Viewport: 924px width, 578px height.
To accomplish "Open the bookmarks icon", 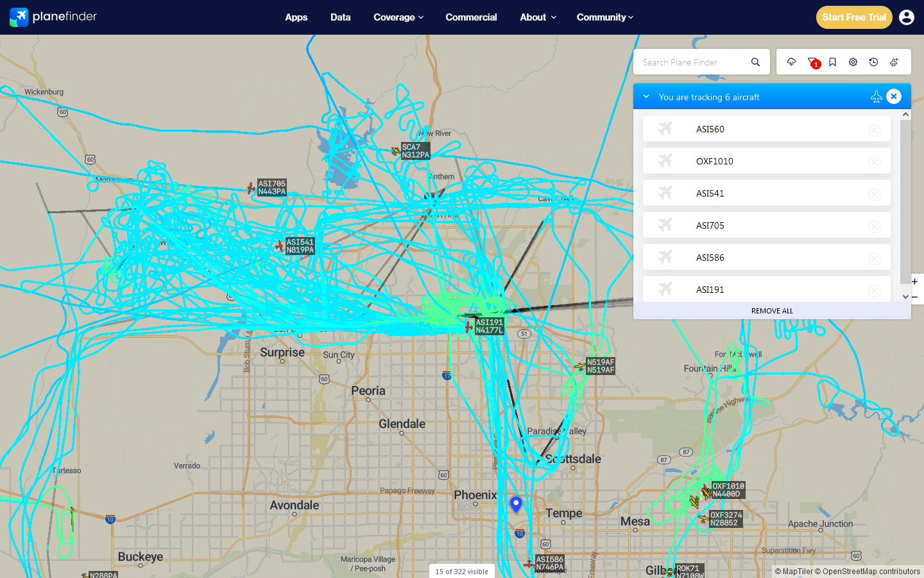I will click(832, 62).
